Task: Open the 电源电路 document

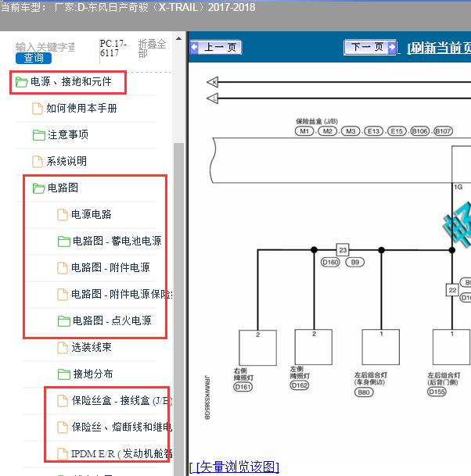Action: [x=92, y=214]
